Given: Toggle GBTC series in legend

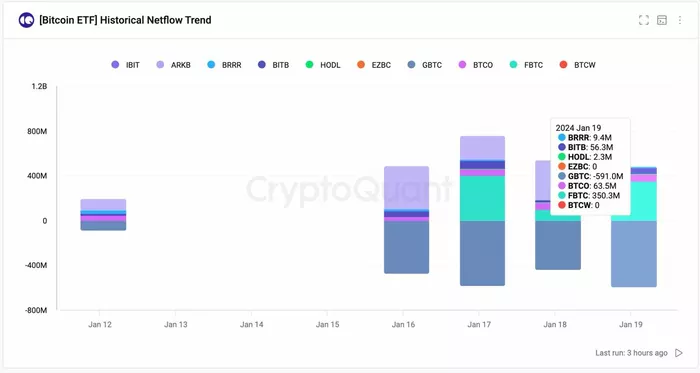Looking at the screenshot, I should (x=425, y=65).
